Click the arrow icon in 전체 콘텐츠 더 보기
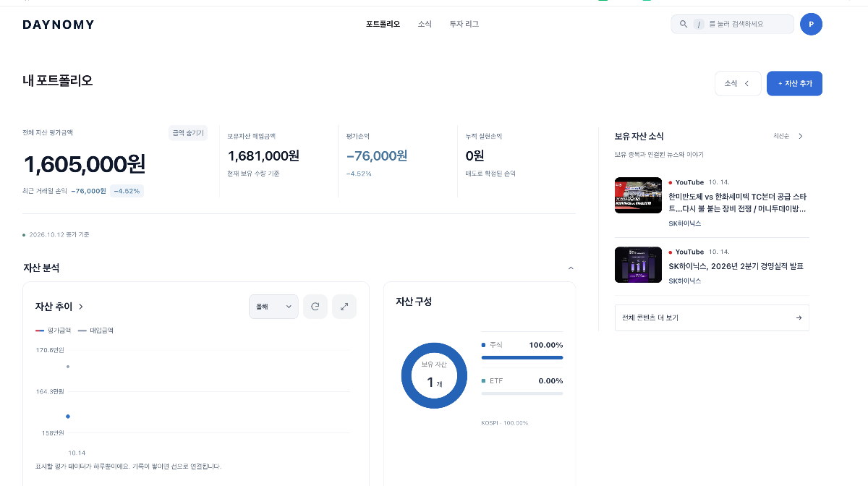This screenshot has width=868, height=486. point(799,317)
